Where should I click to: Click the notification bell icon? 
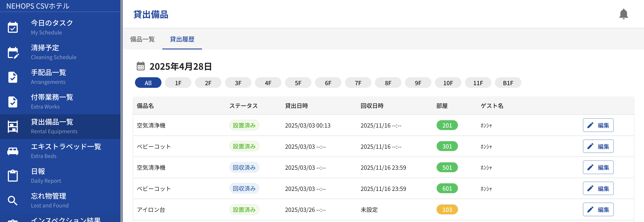(x=623, y=14)
